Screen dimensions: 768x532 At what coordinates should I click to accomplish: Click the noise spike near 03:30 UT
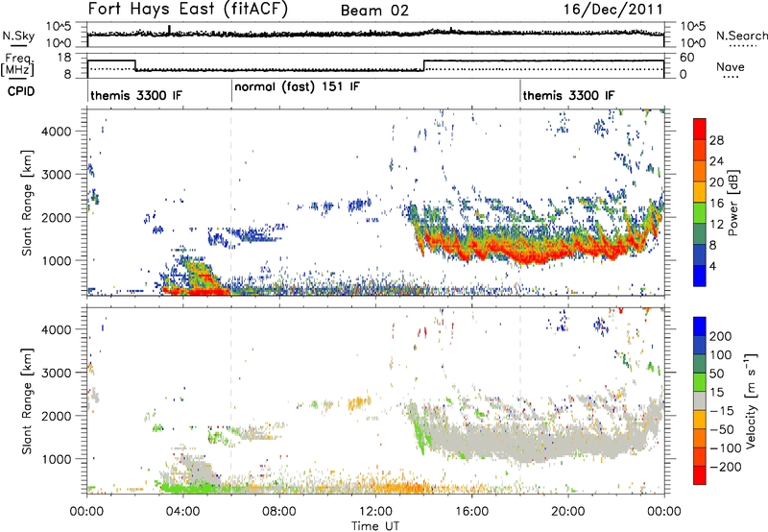click(170, 31)
